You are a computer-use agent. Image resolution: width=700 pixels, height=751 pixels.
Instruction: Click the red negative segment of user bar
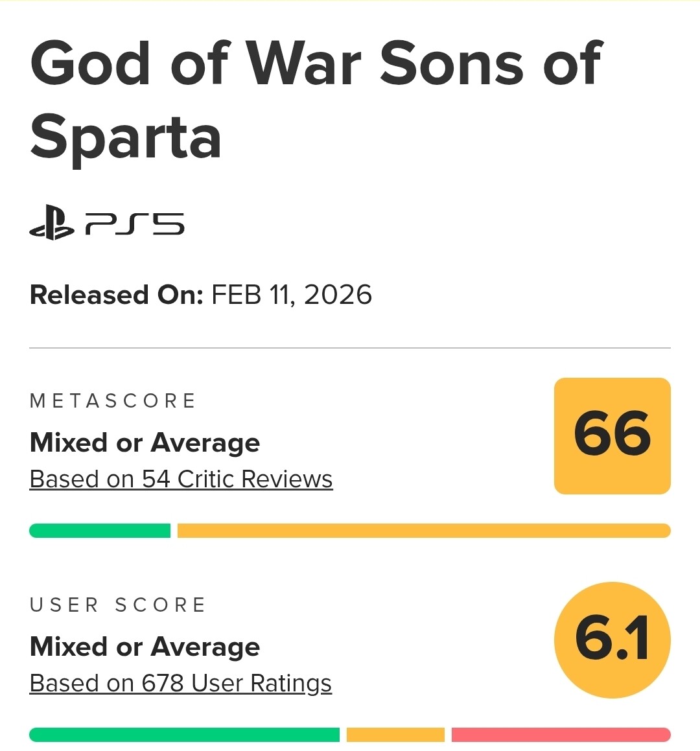[561, 735]
